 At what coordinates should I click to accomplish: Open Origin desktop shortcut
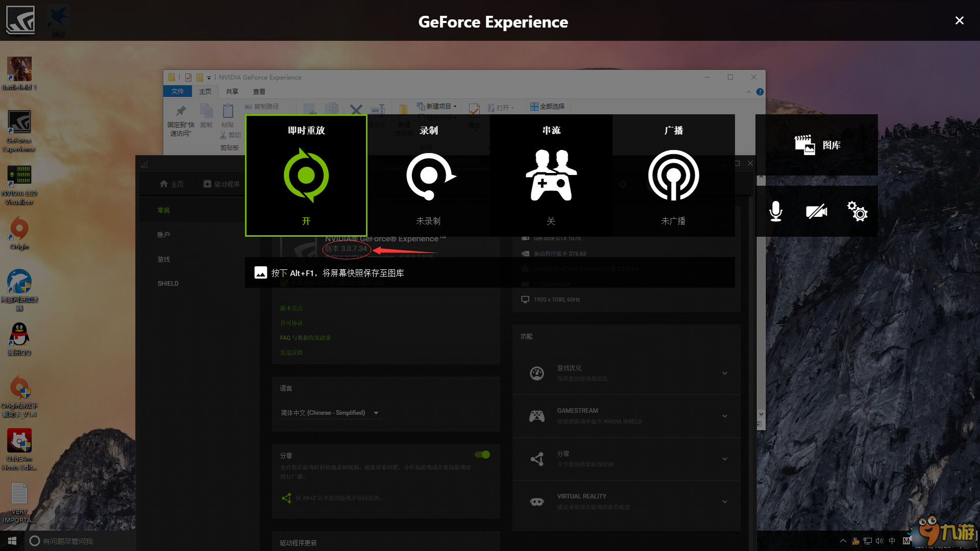point(19,233)
